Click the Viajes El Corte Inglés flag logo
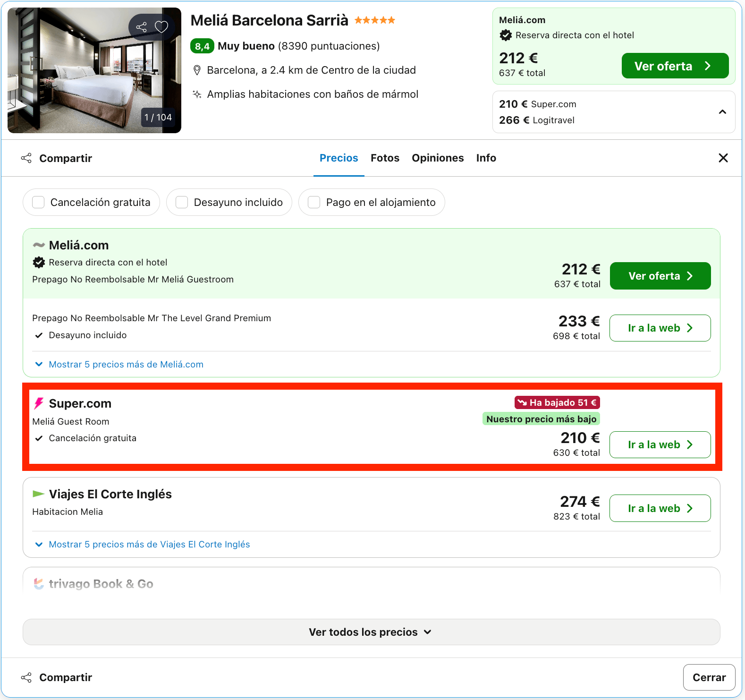This screenshot has height=700, width=745. [38, 494]
